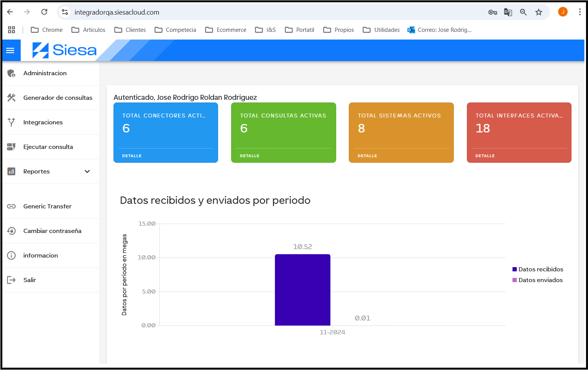588x370 pixels.
Task: Click the Reportes chart icon
Action: [11, 171]
